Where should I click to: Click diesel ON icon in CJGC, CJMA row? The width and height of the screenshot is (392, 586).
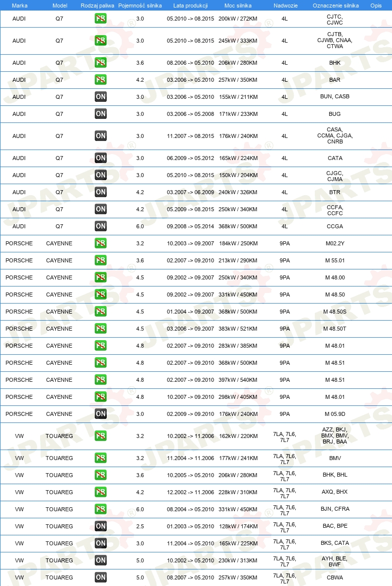tap(100, 175)
